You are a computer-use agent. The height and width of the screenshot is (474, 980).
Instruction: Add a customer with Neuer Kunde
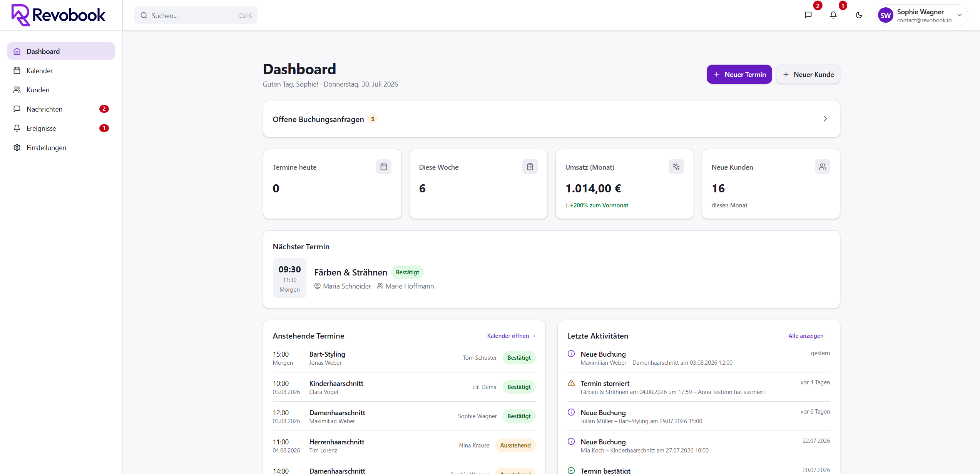808,74
